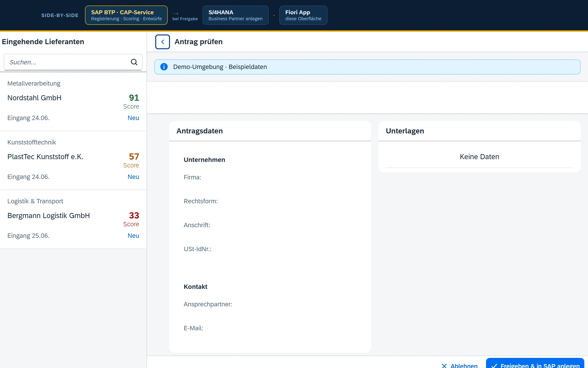Click Neu status for Bergmann Logistik
The height and width of the screenshot is (368, 588).
(133, 236)
